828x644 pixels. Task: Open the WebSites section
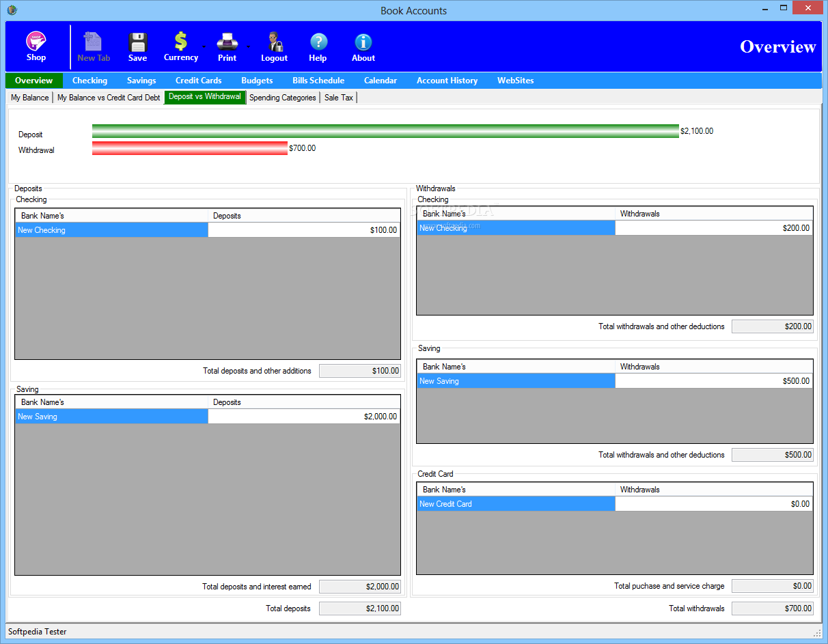516,81
